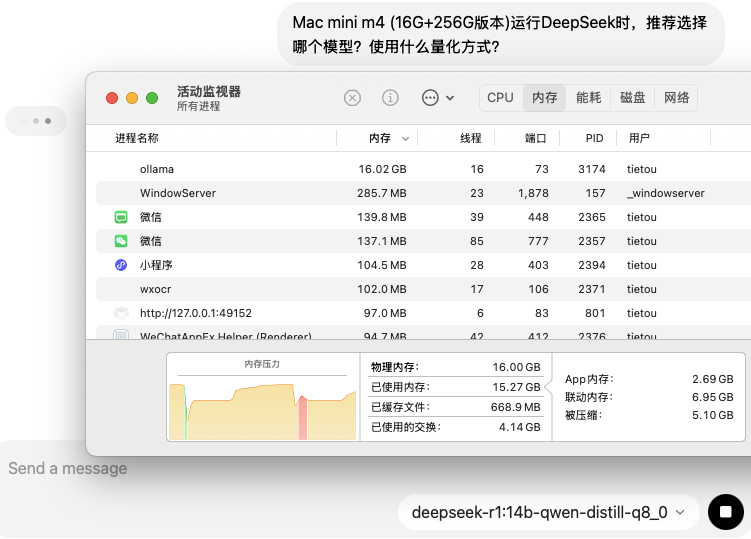This screenshot has height=539, width=751.
Task: Sort by 用户 user column
Action: (639, 138)
